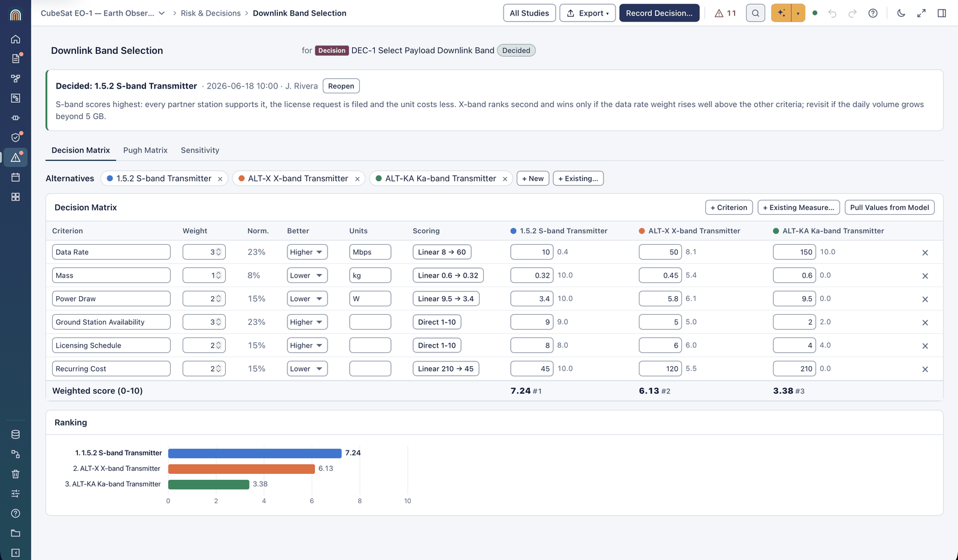Click the blue S-band ranking bar

tap(255, 454)
